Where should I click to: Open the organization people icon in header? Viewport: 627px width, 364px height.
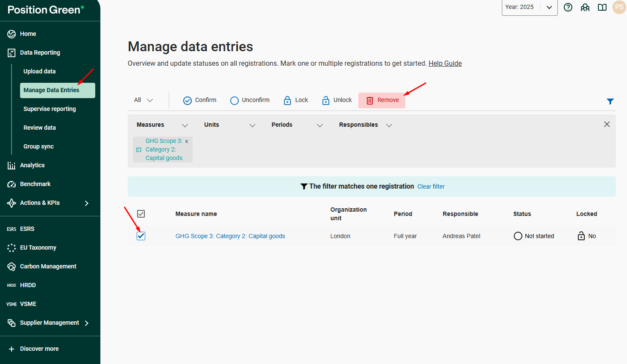point(585,7)
